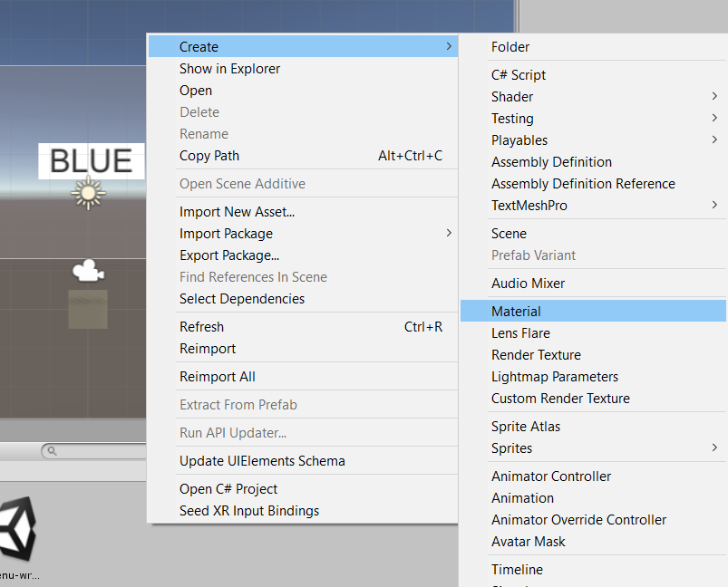
Task: Open the TextMeshPro submenu
Action: point(529,206)
